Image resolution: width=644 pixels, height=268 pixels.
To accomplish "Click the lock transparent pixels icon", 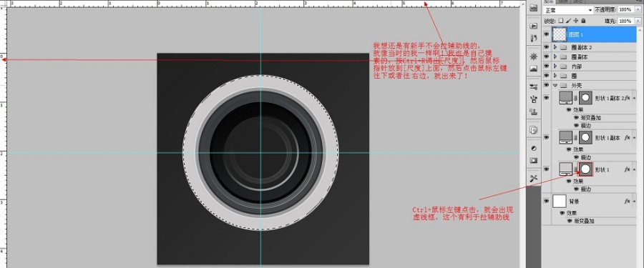I will [561, 21].
